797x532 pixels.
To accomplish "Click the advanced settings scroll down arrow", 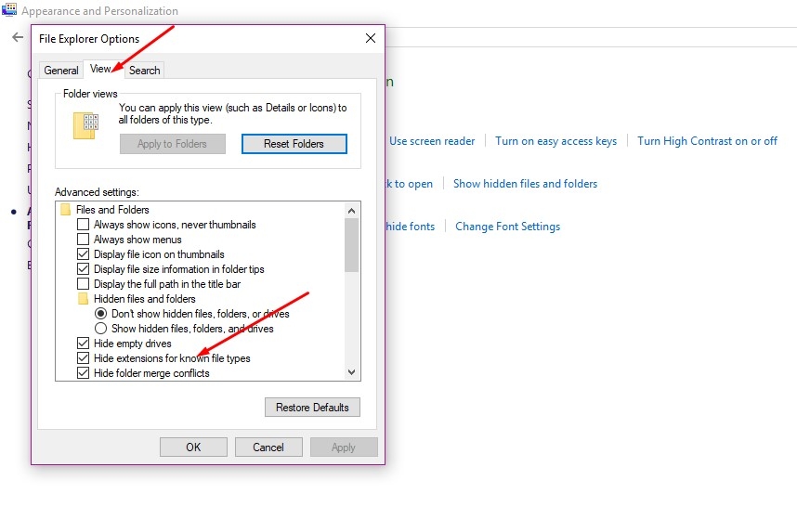I will 351,372.
